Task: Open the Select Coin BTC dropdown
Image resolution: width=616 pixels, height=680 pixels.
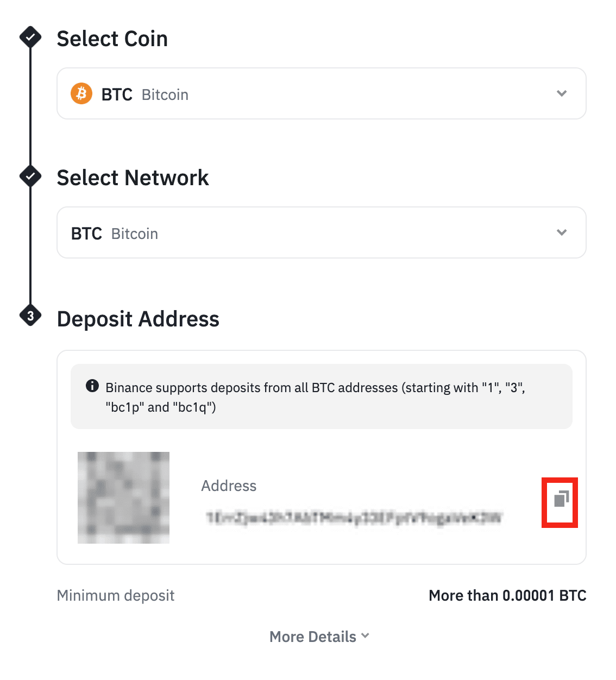Action: [x=321, y=93]
